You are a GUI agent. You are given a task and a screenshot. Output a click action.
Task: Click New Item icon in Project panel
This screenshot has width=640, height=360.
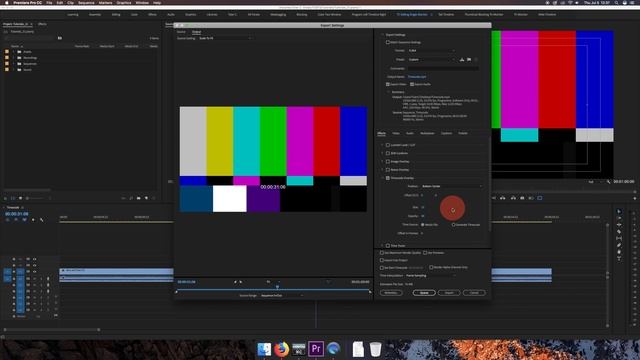pos(146,198)
